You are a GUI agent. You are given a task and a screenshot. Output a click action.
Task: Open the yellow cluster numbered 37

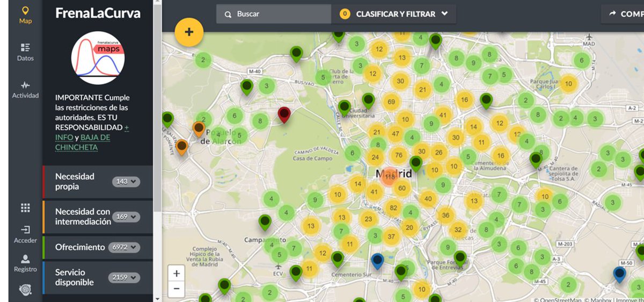click(391, 236)
